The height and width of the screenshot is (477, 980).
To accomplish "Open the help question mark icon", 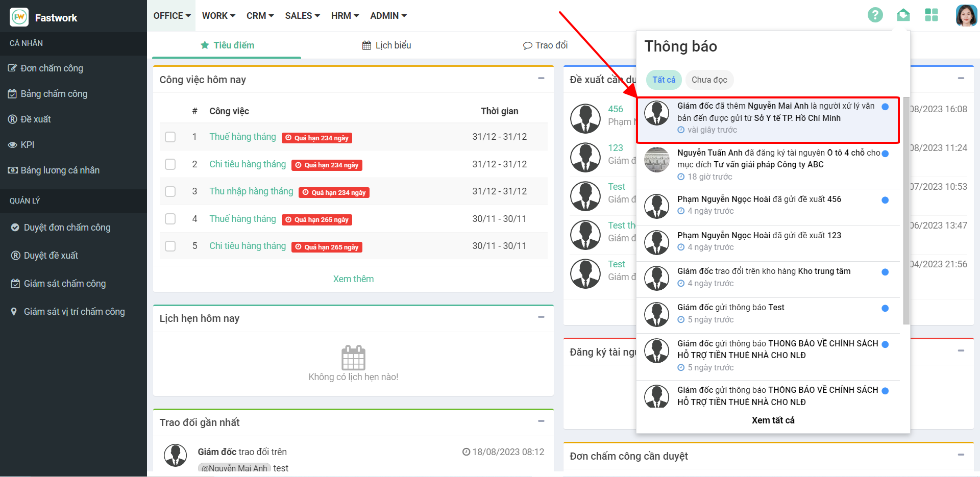I will pos(875,15).
